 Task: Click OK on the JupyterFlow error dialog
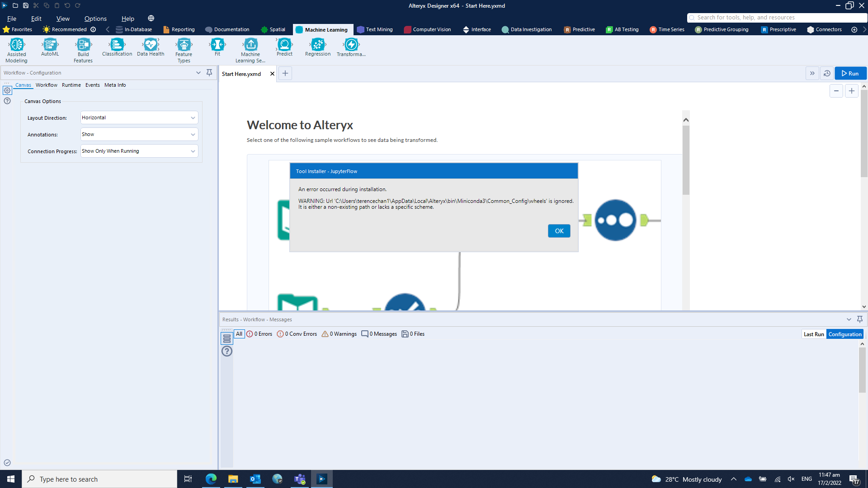[559, 230]
